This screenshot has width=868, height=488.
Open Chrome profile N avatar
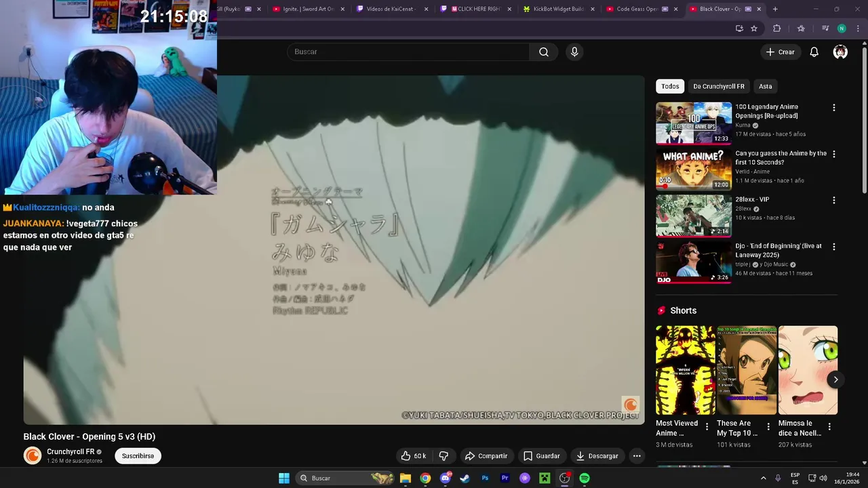click(842, 28)
